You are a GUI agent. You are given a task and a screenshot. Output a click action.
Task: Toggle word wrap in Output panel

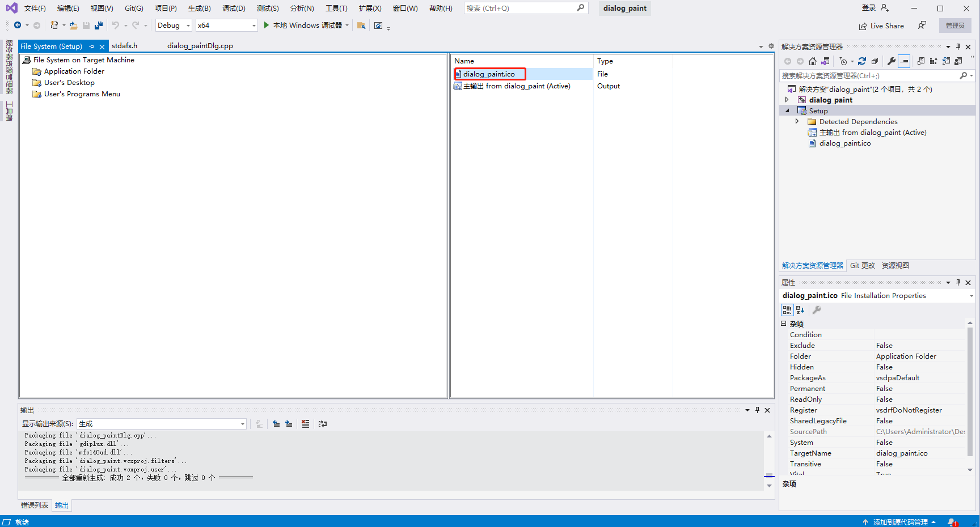coord(323,424)
